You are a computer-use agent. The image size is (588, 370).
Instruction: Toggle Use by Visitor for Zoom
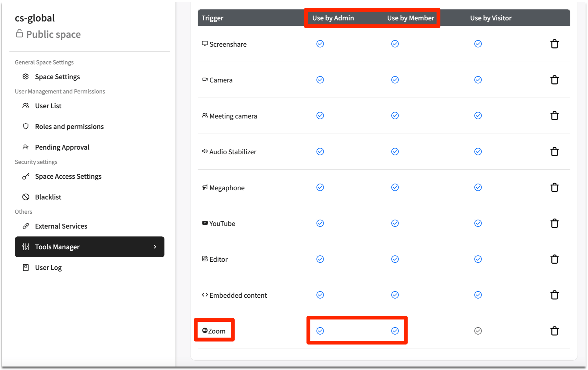(x=478, y=331)
